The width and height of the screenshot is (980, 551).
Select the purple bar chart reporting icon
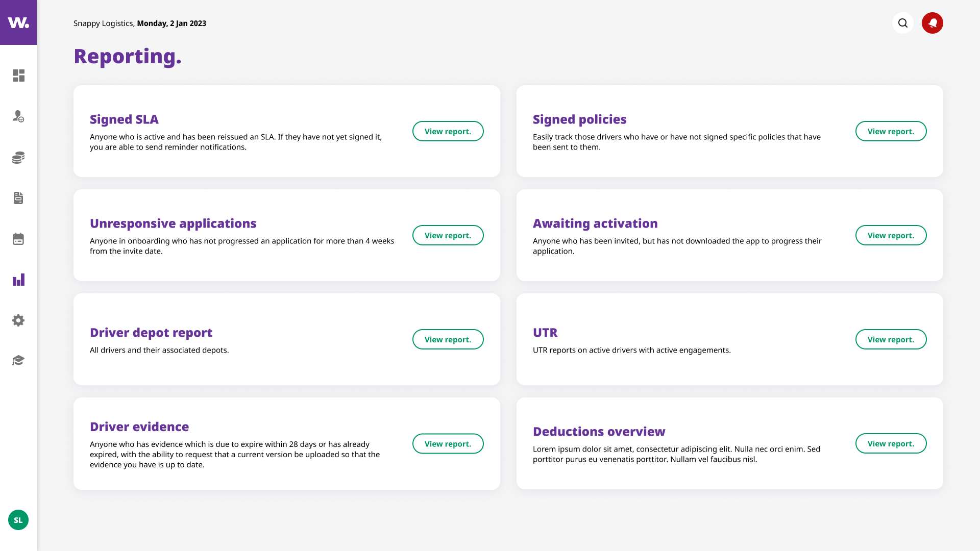pyautogui.click(x=18, y=280)
